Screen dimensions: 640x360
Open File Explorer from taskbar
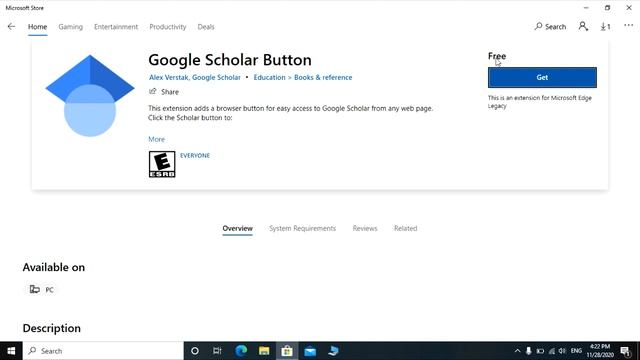(x=264, y=351)
